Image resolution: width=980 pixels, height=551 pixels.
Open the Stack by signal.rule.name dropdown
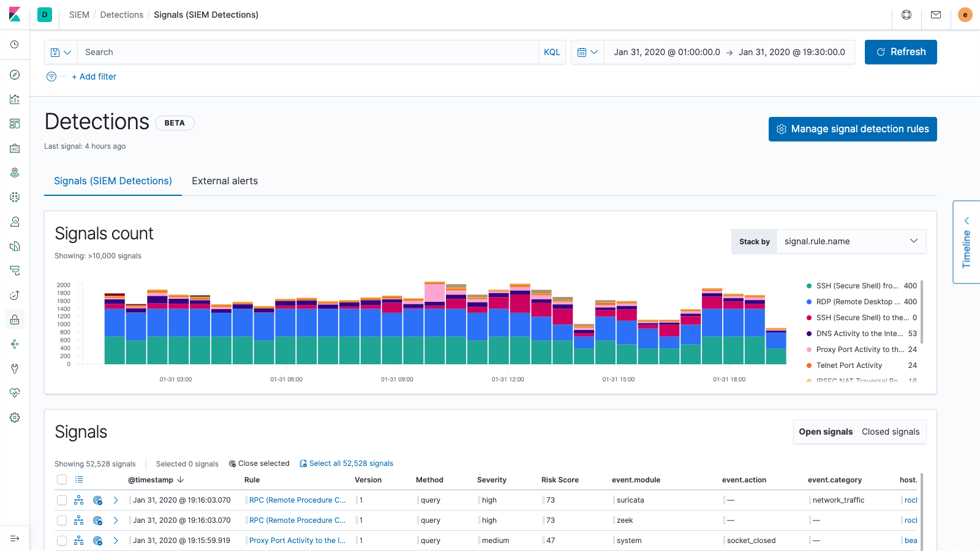coord(851,241)
